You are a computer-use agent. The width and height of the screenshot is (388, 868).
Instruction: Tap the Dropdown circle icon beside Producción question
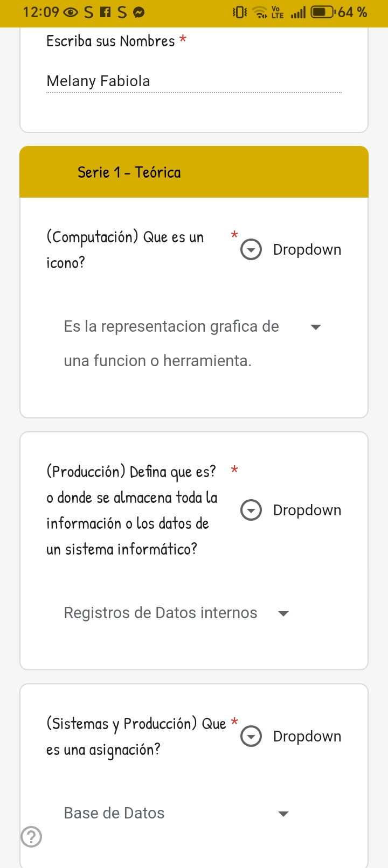pos(251,510)
